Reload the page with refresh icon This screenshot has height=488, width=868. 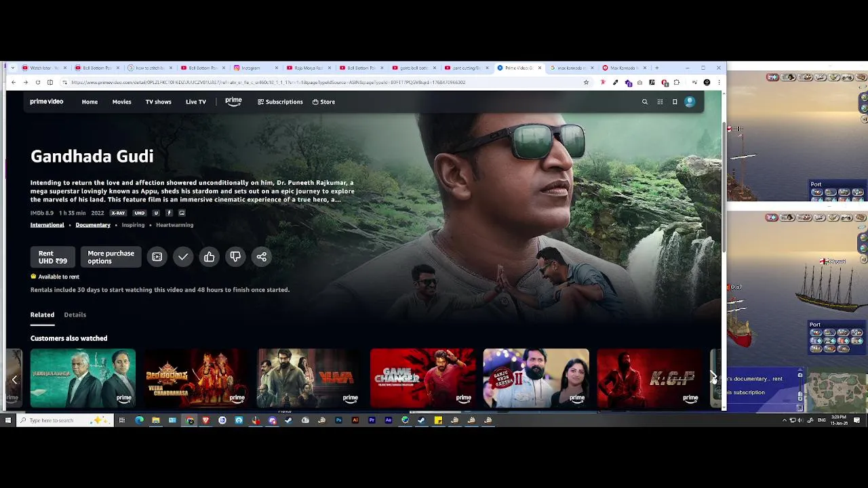coord(38,82)
